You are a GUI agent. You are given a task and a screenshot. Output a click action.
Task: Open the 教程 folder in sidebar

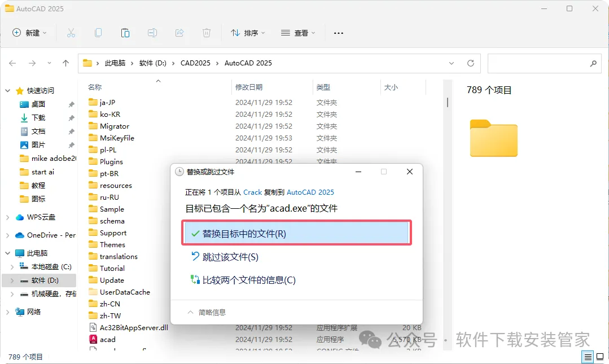click(38, 185)
